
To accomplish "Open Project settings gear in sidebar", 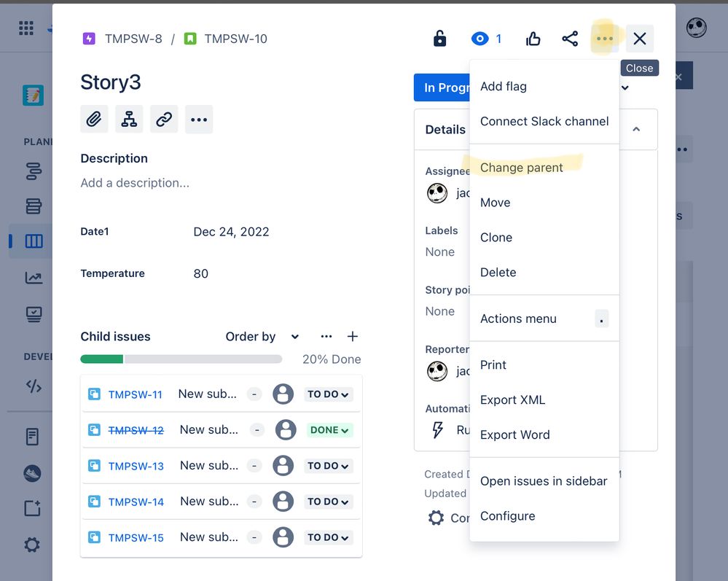I will point(32,545).
